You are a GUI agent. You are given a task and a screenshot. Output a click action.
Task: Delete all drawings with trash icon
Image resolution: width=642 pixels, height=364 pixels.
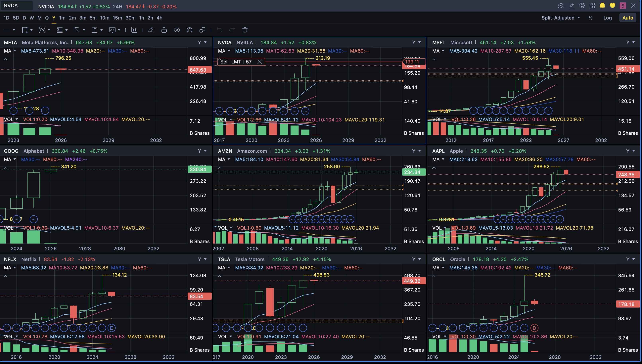coord(245,30)
